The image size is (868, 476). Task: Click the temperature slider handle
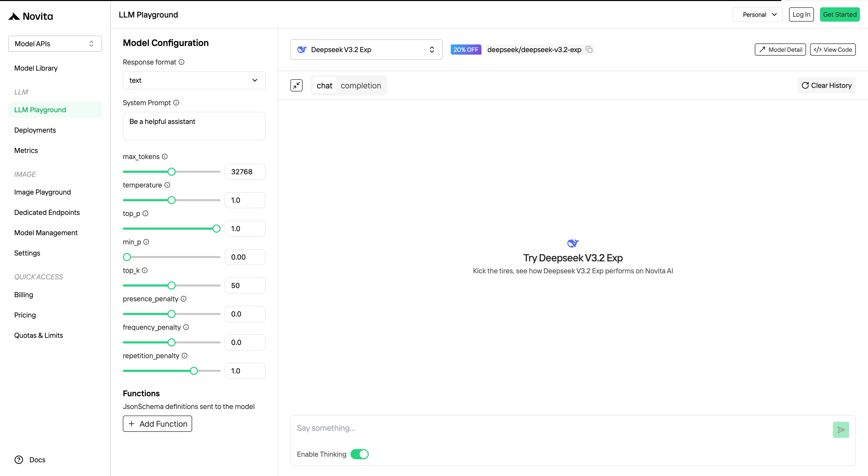pos(172,200)
